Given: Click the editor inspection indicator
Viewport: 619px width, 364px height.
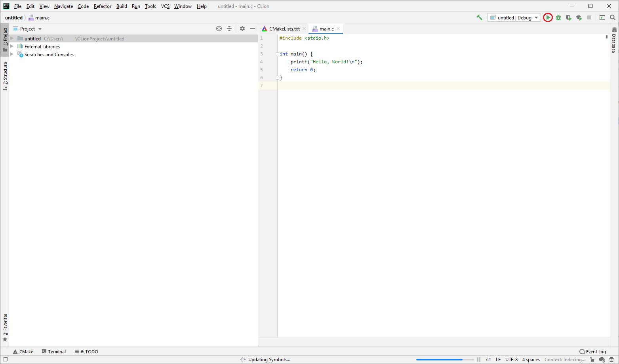Looking at the screenshot, I should coord(607,37).
